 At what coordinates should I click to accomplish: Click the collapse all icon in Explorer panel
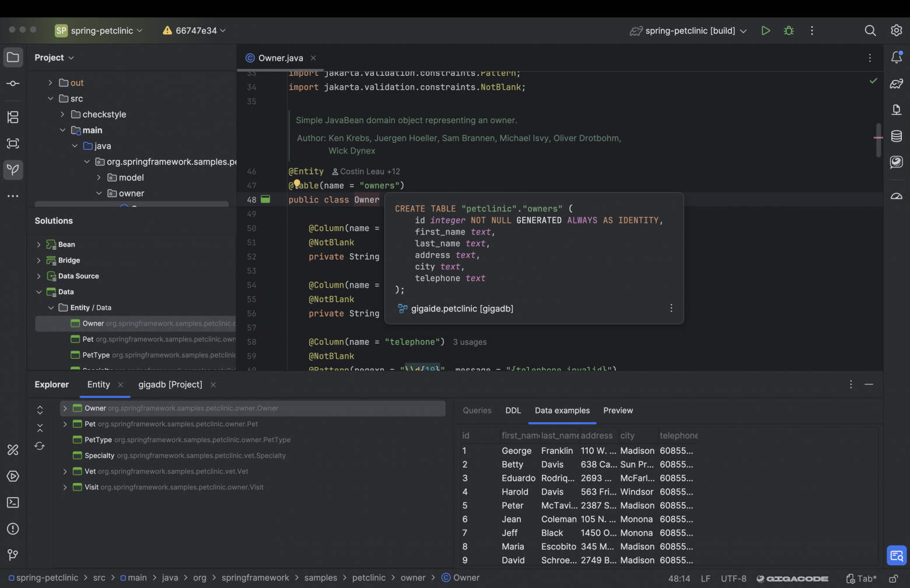click(40, 428)
